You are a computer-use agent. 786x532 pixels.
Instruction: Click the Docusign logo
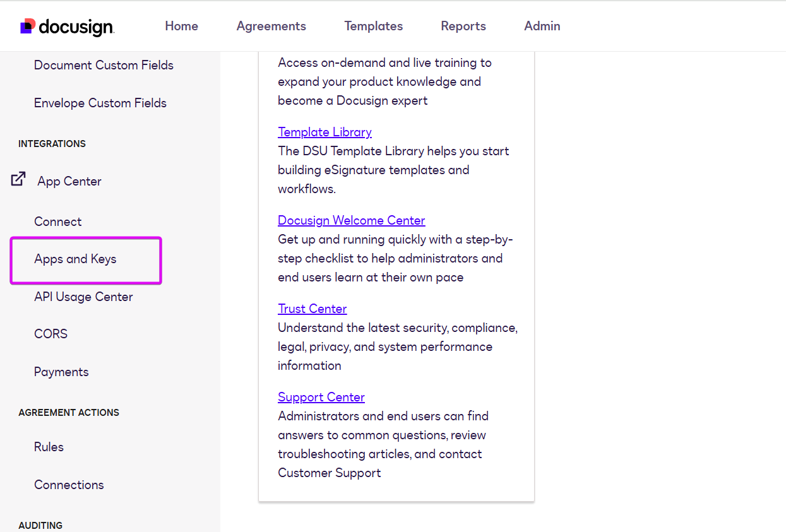tap(66, 26)
